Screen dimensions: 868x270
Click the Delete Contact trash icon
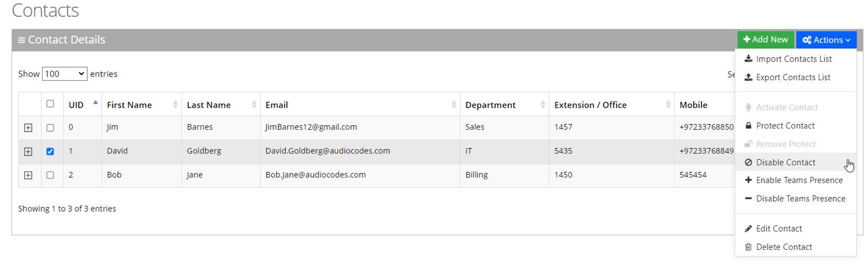click(x=748, y=247)
